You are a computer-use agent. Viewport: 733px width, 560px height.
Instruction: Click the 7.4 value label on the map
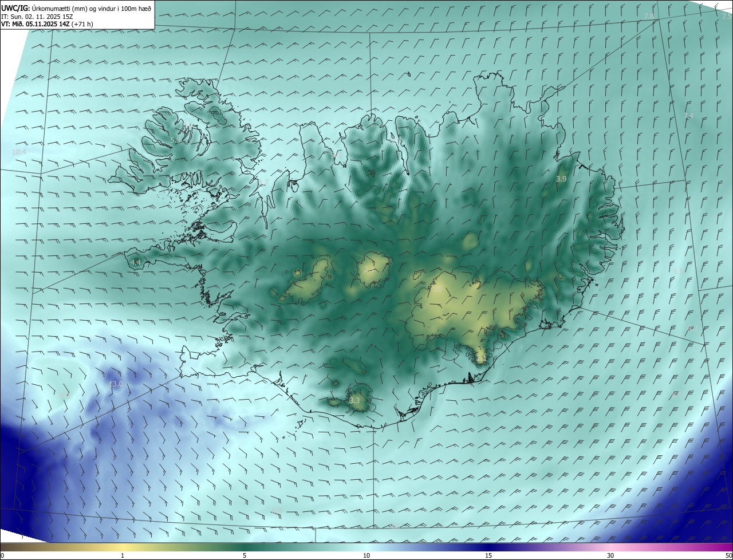coord(688,116)
